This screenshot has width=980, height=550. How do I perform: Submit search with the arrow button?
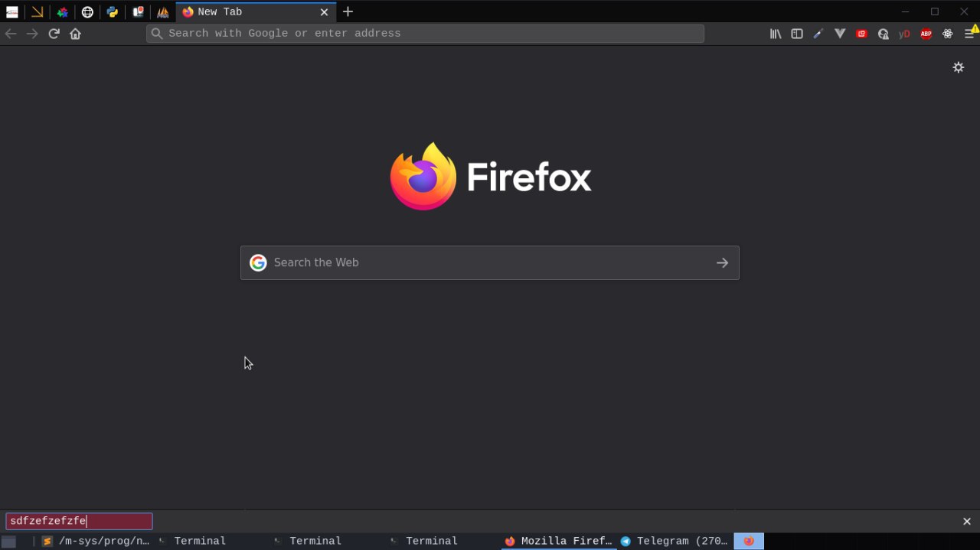[722, 262]
